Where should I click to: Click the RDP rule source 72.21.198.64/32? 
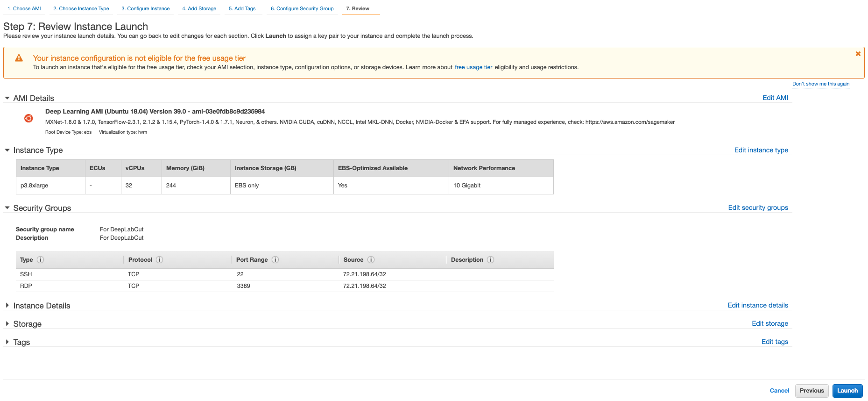click(365, 286)
